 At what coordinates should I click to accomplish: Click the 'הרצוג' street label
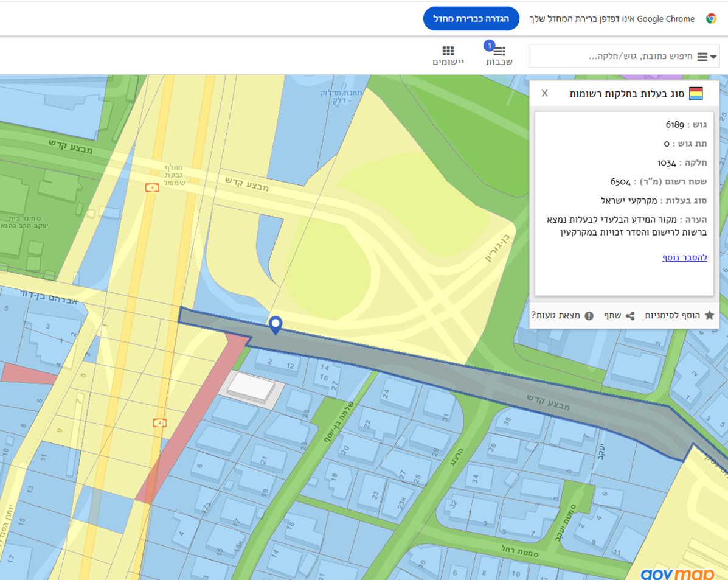pos(457,457)
